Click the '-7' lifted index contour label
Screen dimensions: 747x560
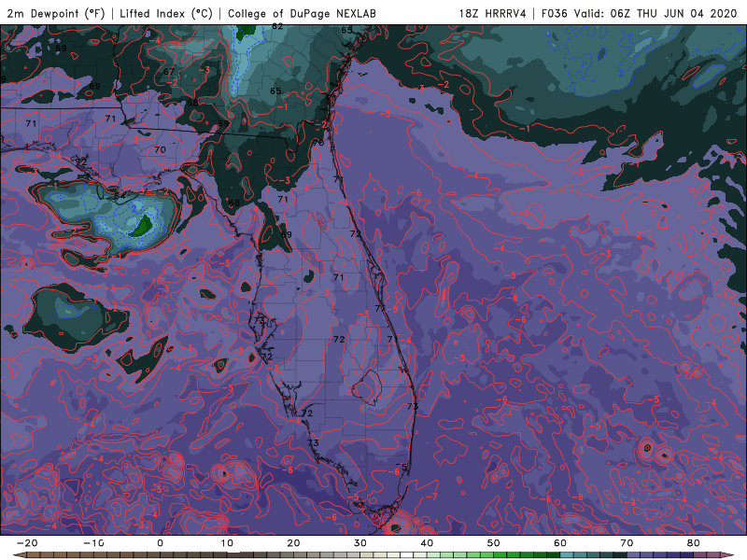[x=431, y=497]
